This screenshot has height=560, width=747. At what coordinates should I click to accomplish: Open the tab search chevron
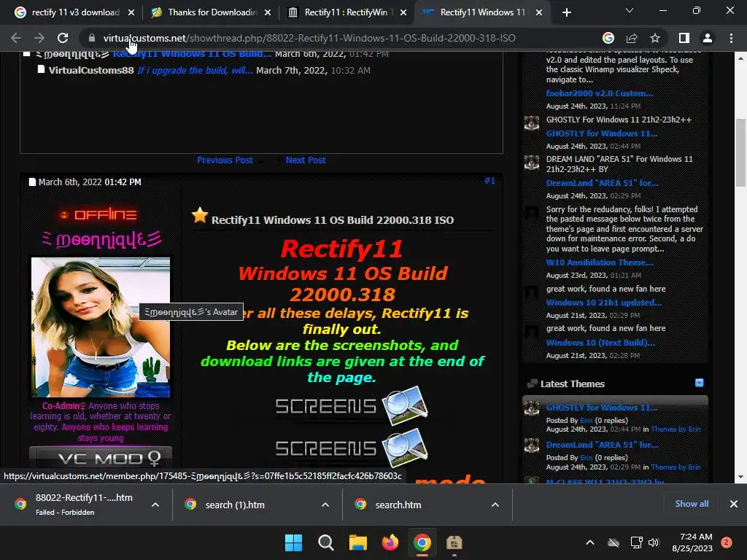630,10
